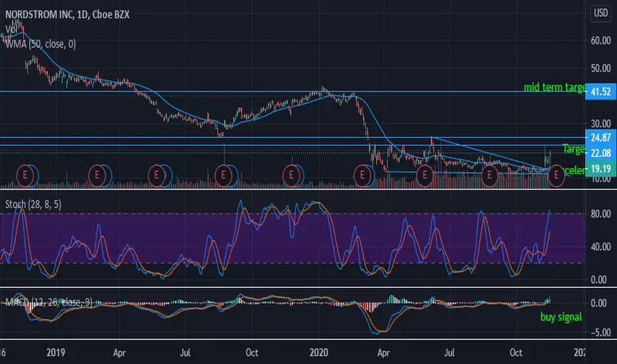Open the November 2020 earnings marker

pyautogui.click(x=556, y=174)
